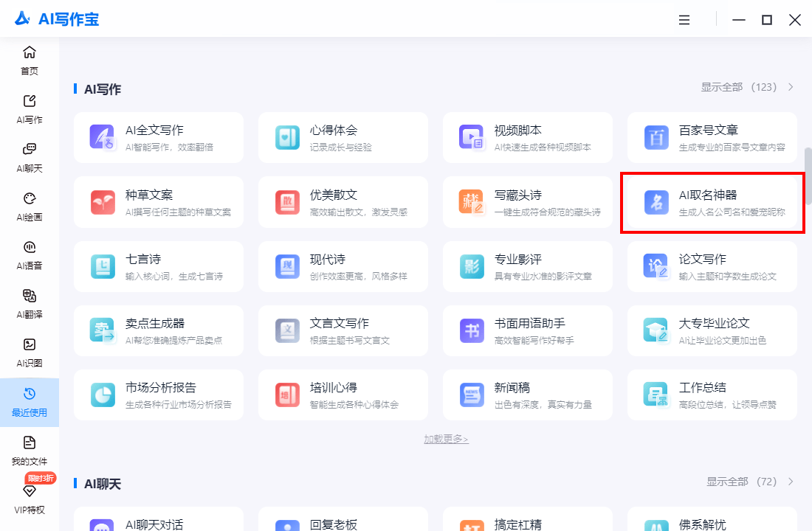This screenshot has width=812, height=531.
Task: Click the AI聊天 sidebar icon
Action: tap(30, 150)
